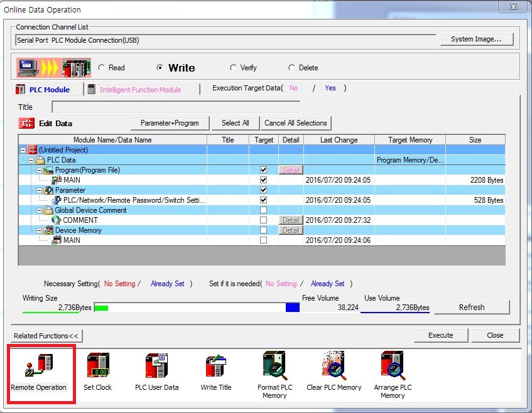Click the Parameter+Program button
The height and width of the screenshot is (413, 532).
170,123
